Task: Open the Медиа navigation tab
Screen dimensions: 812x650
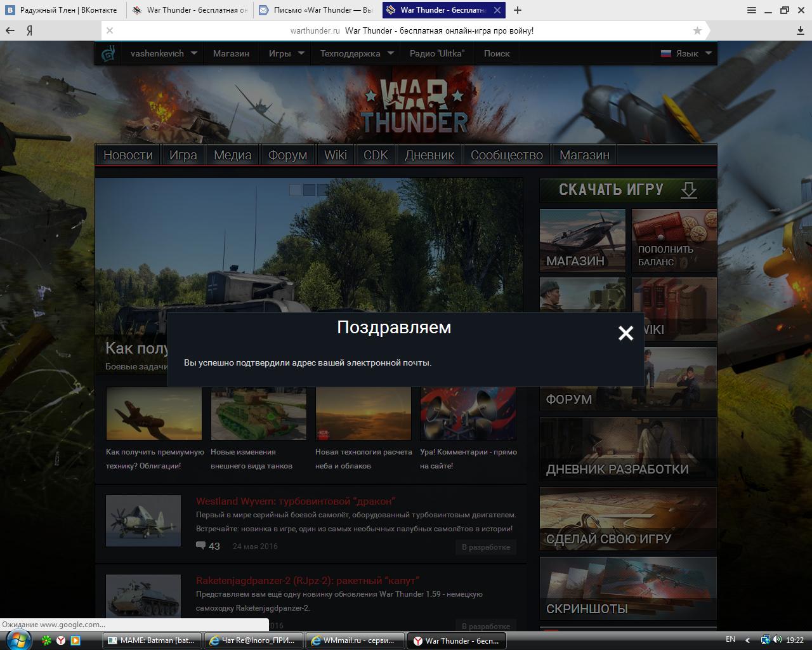Action: [x=232, y=155]
